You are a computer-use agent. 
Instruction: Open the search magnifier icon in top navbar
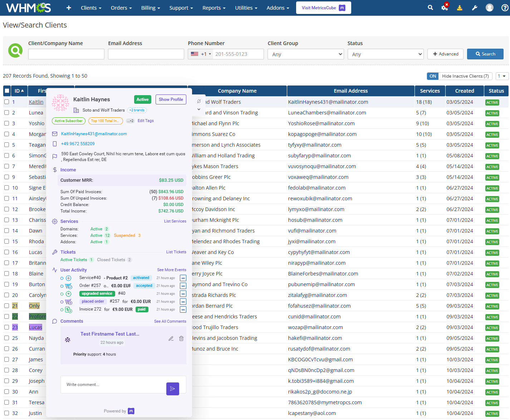(x=430, y=8)
